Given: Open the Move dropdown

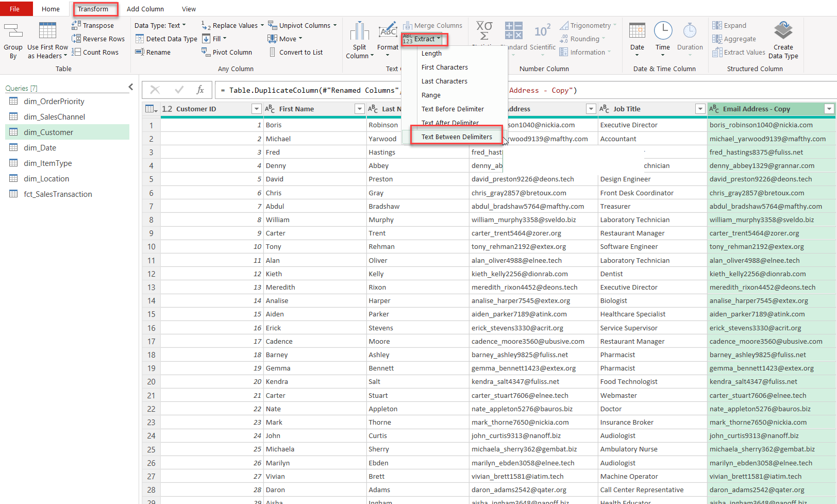Looking at the screenshot, I should tap(285, 39).
